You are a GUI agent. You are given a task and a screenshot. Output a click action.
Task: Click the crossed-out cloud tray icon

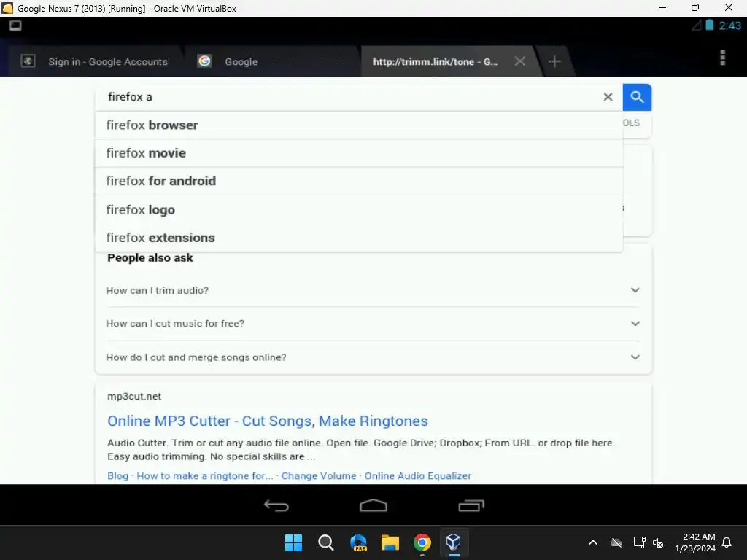pos(616,542)
